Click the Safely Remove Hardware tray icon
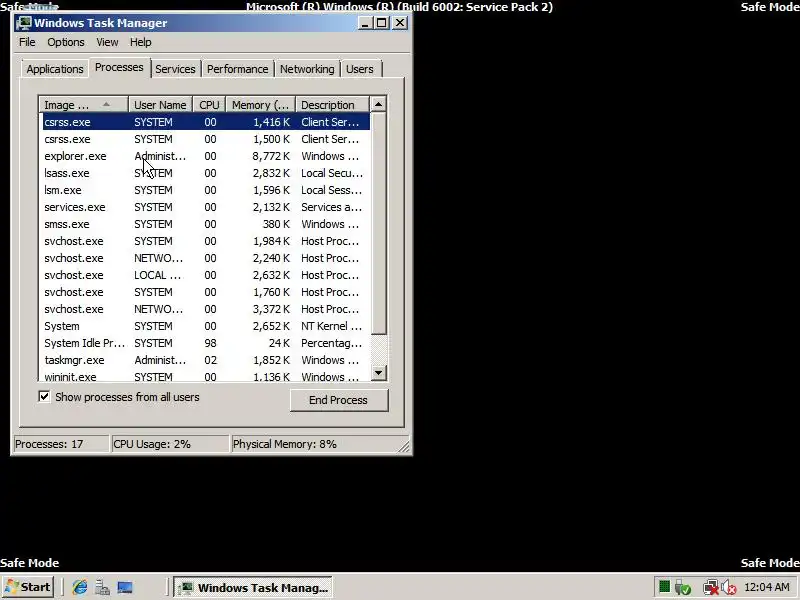The image size is (800, 600). coord(683,588)
